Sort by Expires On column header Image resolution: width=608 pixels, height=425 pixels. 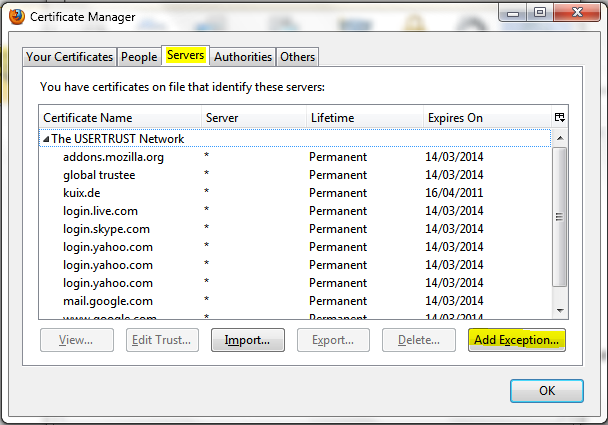(487, 117)
